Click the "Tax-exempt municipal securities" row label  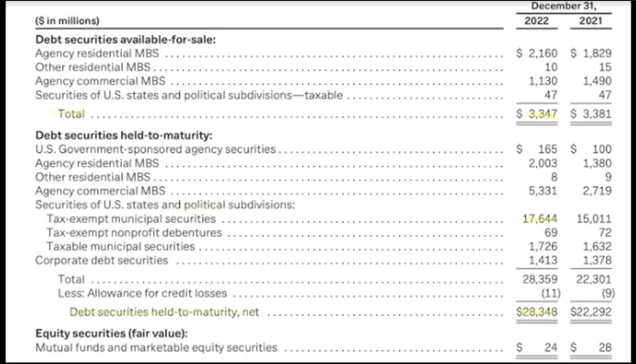pos(131,219)
